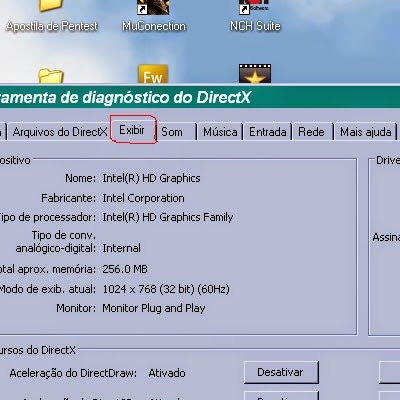The width and height of the screenshot is (400, 400).
Task: Click the 256.0 MB memory value
Action: coord(125,269)
